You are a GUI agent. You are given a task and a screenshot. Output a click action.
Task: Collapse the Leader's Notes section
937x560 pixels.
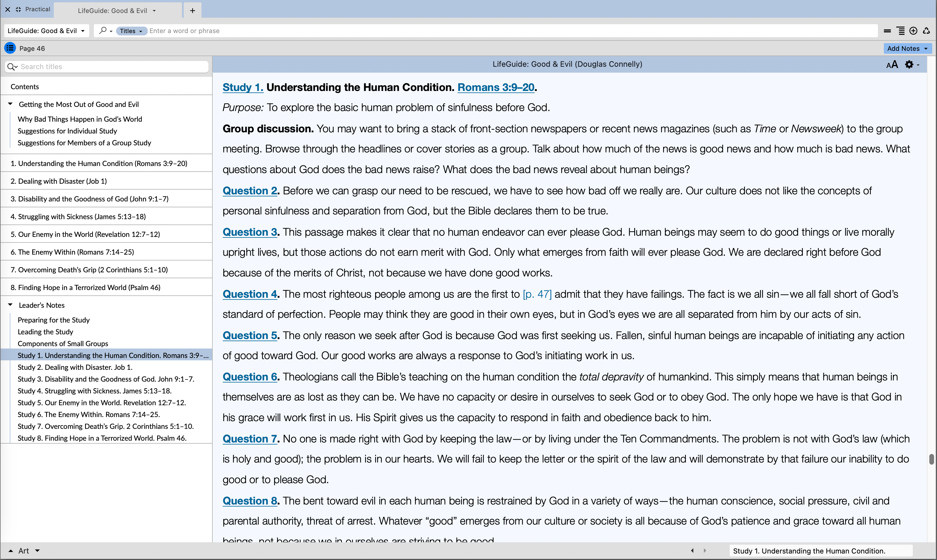[10, 305]
